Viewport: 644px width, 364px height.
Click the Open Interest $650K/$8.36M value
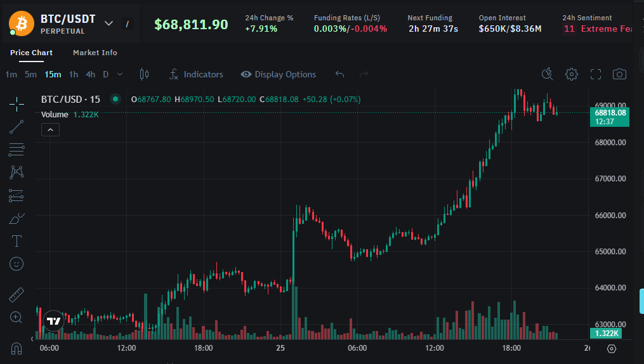[510, 29]
